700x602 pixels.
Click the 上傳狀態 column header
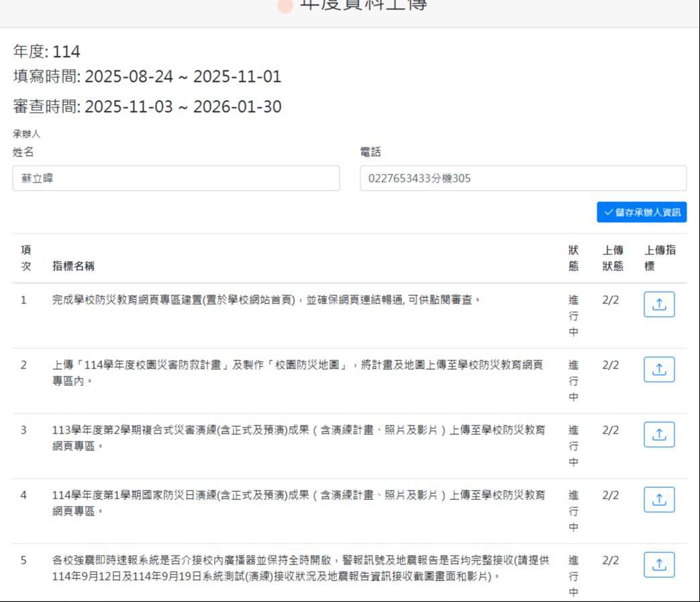[612, 258]
